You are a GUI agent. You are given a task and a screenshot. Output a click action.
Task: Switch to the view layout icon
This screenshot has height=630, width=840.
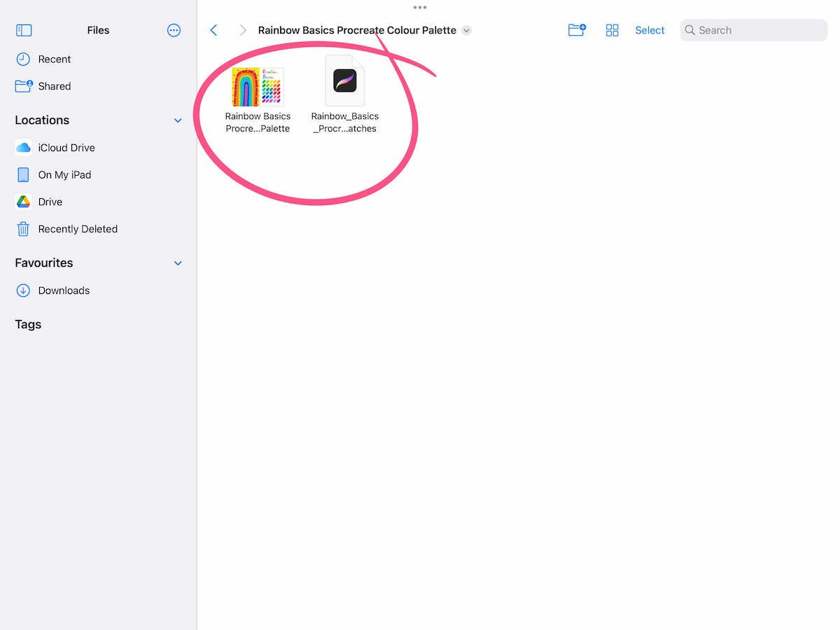pyautogui.click(x=612, y=30)
